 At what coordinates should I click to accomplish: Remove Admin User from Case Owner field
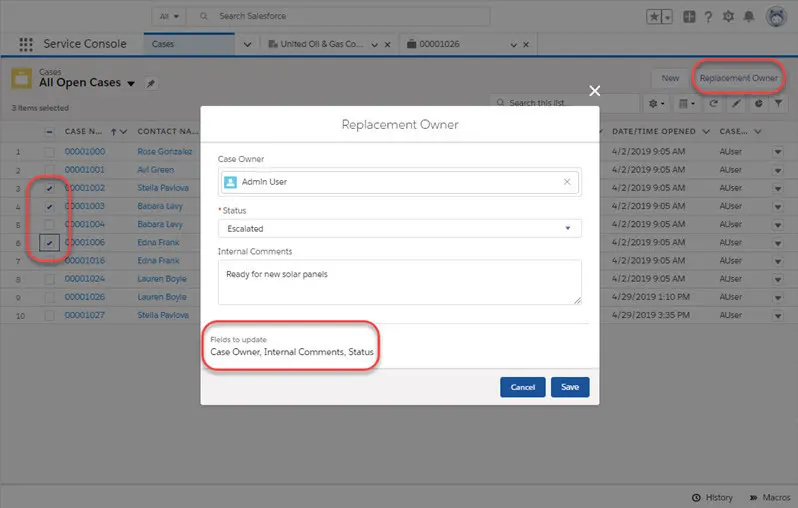point(567,182)
